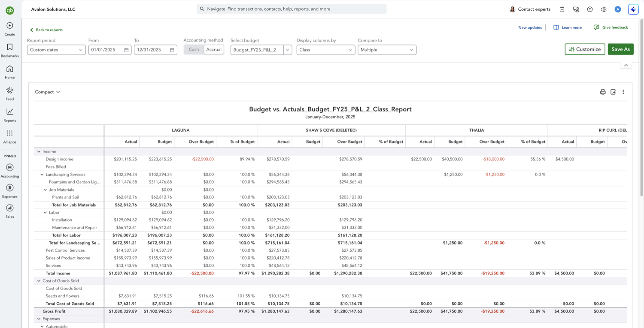Print the report using printer icon

(x=603, y=92)
